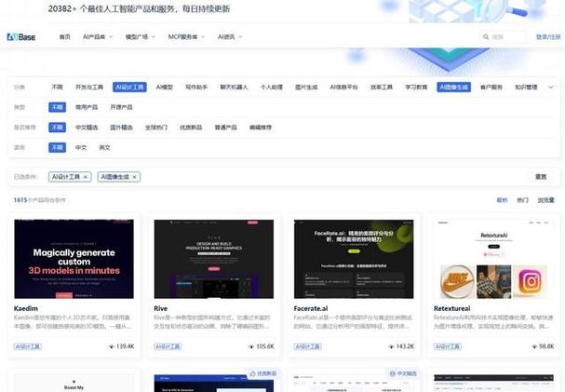Screen dimensions: 565x392
Task: Select the 学习教育 category filter
Action: [x=416, y=88]
